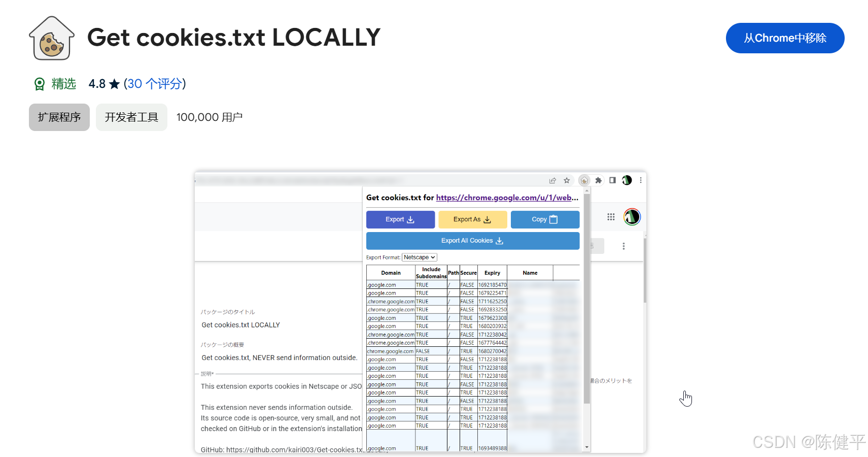Click the 精选 featured badge icon
Viewport: 868px width, 457px height.
[x=40, y=84]
